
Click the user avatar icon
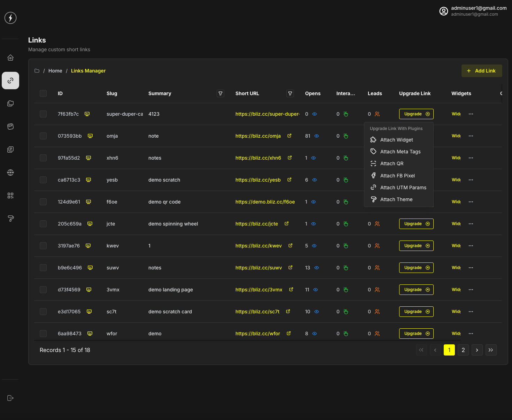(x=444, y=11)
